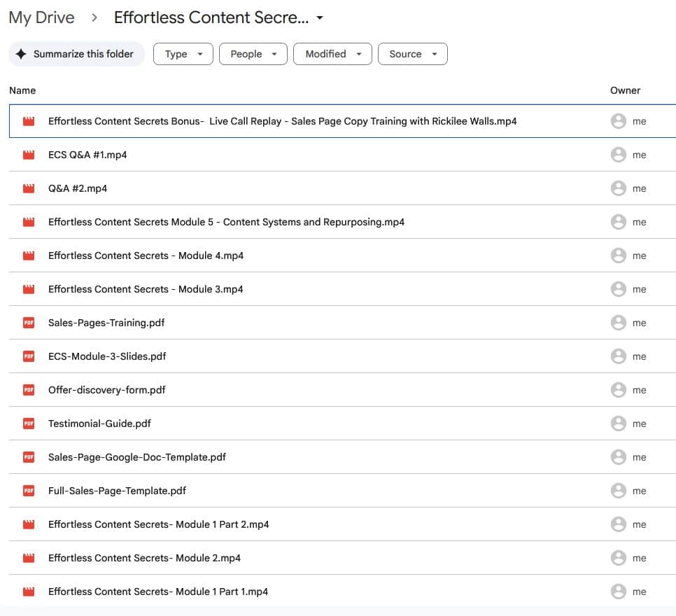Click PDF icon next to Testimonial-Guide.pdf
This screenshot has height=616, width=676.
[29, 423]
